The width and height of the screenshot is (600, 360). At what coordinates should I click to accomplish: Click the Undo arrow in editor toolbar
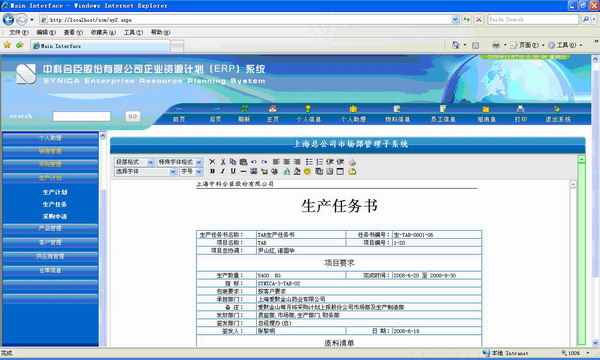253,162
